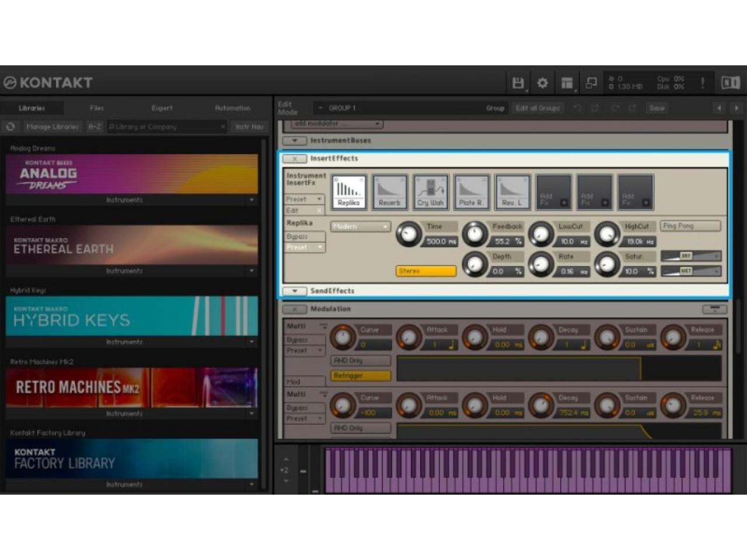Select the Rev. L effect slot
The height and width of the screenshot is (560, 747).
click(512, 192)
